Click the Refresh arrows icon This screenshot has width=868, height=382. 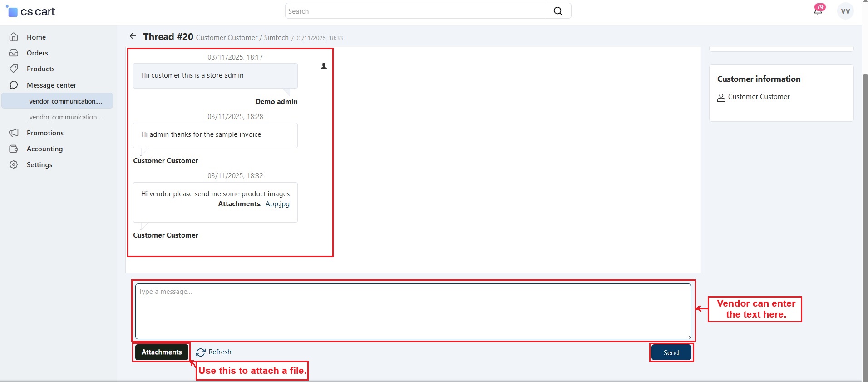click(x=201, y=352)
